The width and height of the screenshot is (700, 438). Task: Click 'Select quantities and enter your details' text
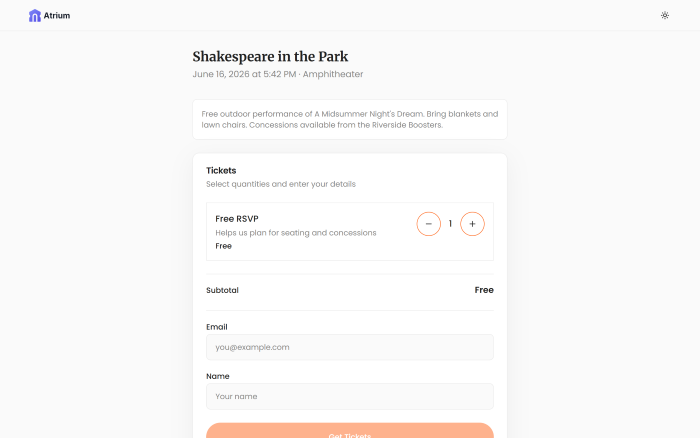point(280,184)
